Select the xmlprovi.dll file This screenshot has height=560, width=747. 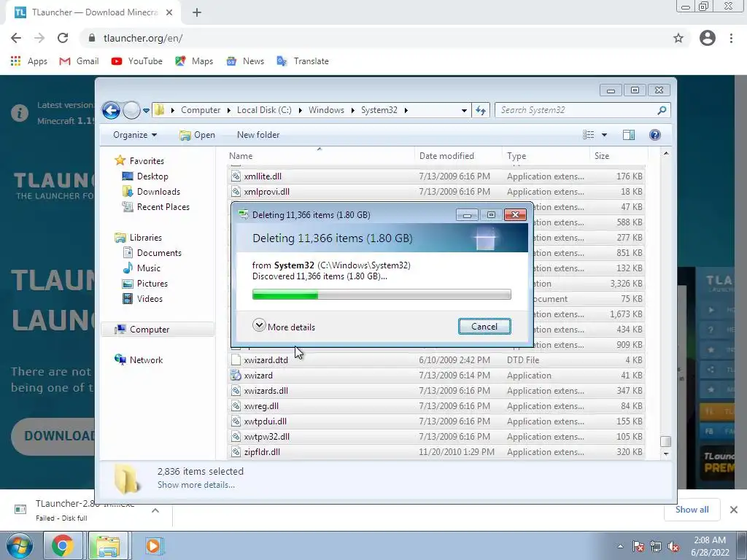click(436, 192)
